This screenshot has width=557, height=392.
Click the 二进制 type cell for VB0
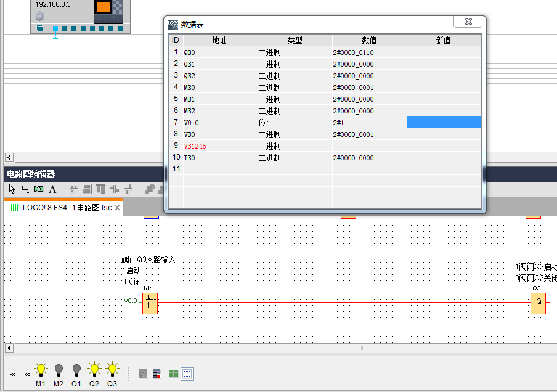(x=295, y=134)
